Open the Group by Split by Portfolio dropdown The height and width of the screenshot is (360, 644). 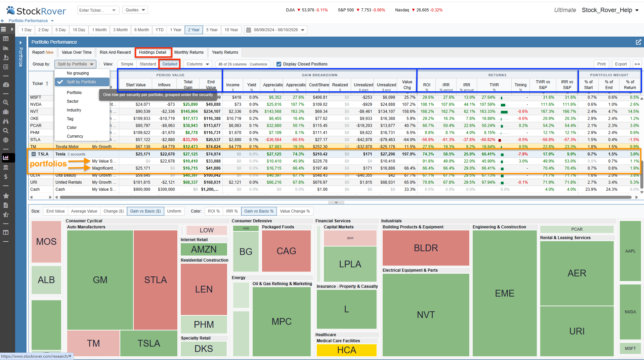tap(76, 64)
